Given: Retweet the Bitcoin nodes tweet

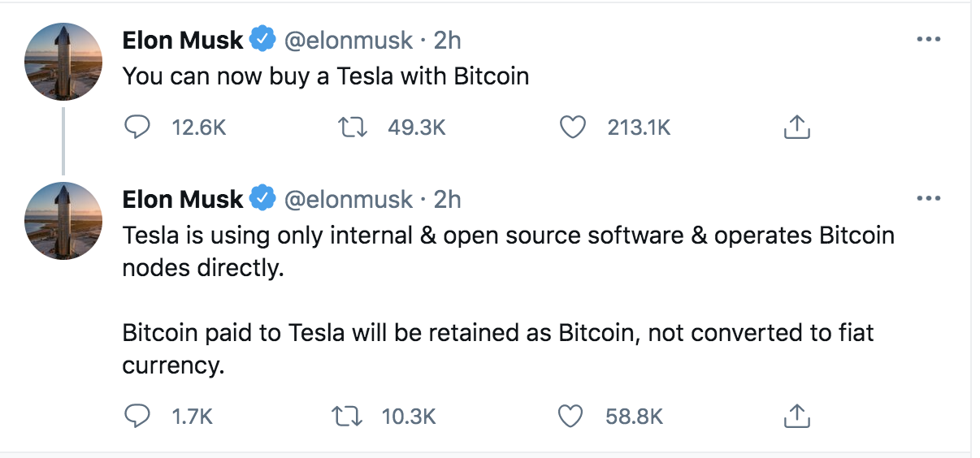Looking at the screenshot, I should (348, 417).
